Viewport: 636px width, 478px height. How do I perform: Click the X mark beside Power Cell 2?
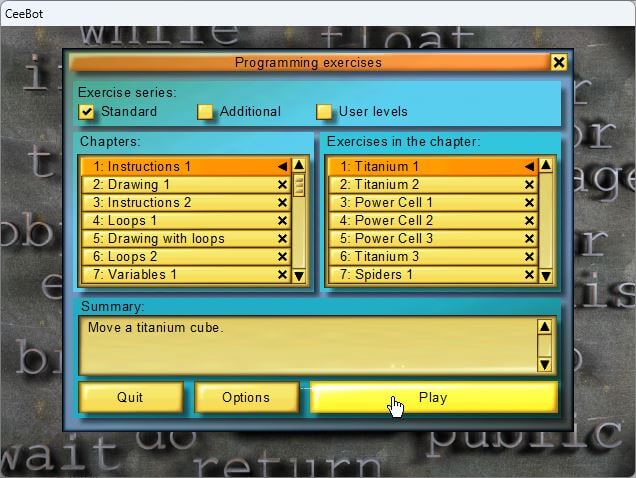tap(529, 220)
